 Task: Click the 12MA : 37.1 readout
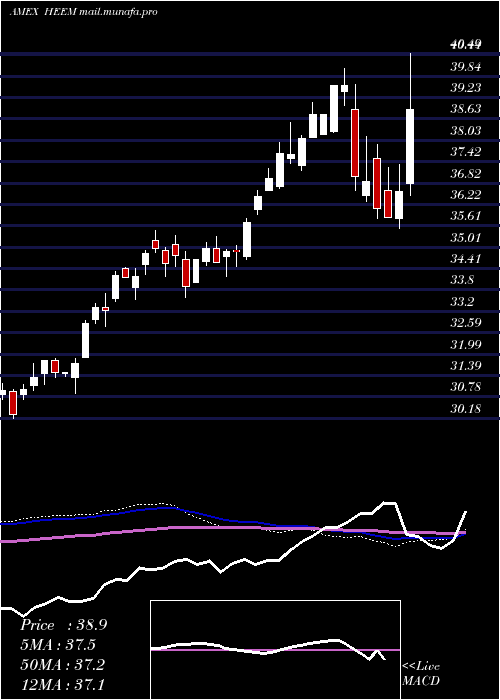click(x=62, y=684)
